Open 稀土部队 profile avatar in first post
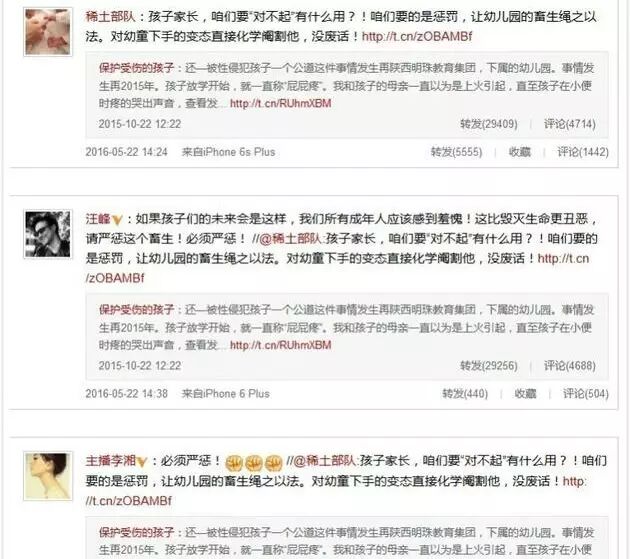The height and width of the screenshot is (559, 630). click(48, 32)
